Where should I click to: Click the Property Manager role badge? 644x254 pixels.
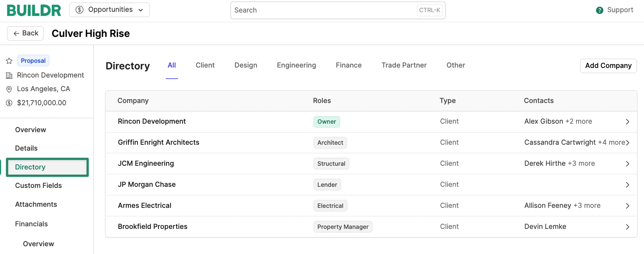[343, 227]
